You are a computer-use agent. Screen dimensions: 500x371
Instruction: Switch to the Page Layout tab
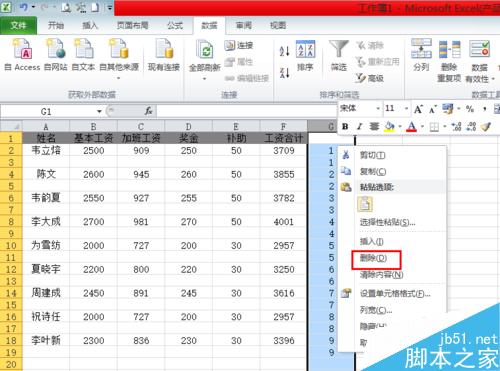[x=132, y=25]
